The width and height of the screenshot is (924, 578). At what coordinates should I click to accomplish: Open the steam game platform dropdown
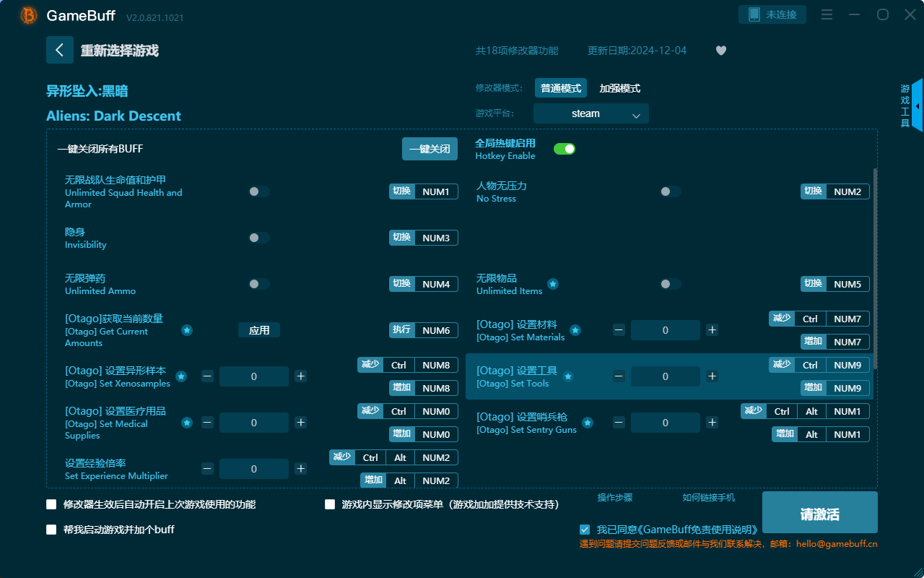590,113
